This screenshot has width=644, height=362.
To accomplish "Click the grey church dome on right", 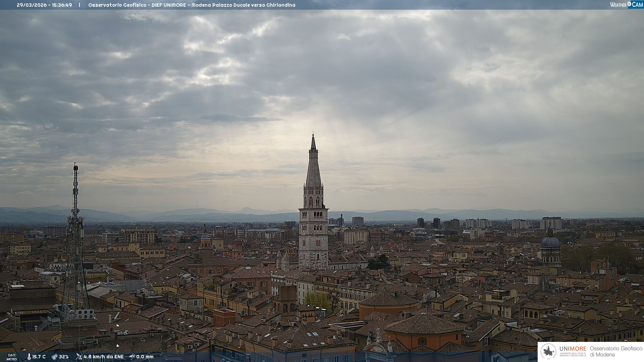I will click(550, 242).
